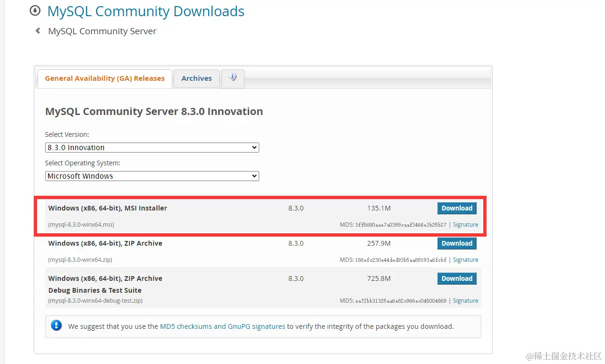This screenshot has width=605, height=364.
Task: Click the MD5 hash of debug-test zip
Action: [x=400, y=301]
